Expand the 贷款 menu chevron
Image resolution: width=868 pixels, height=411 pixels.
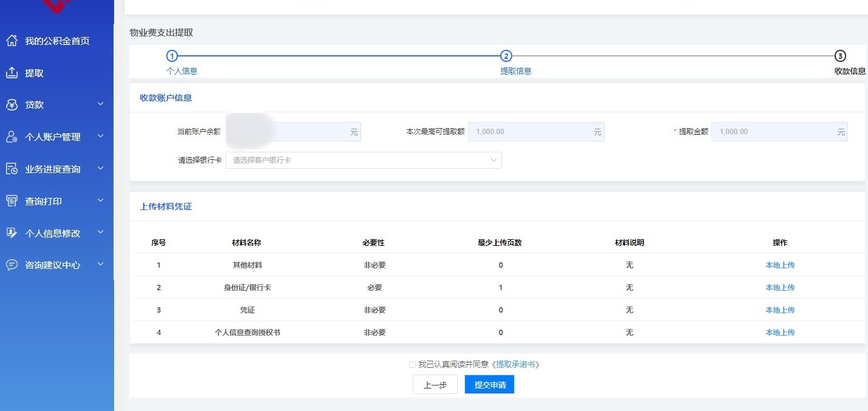[x=101, y=104]
